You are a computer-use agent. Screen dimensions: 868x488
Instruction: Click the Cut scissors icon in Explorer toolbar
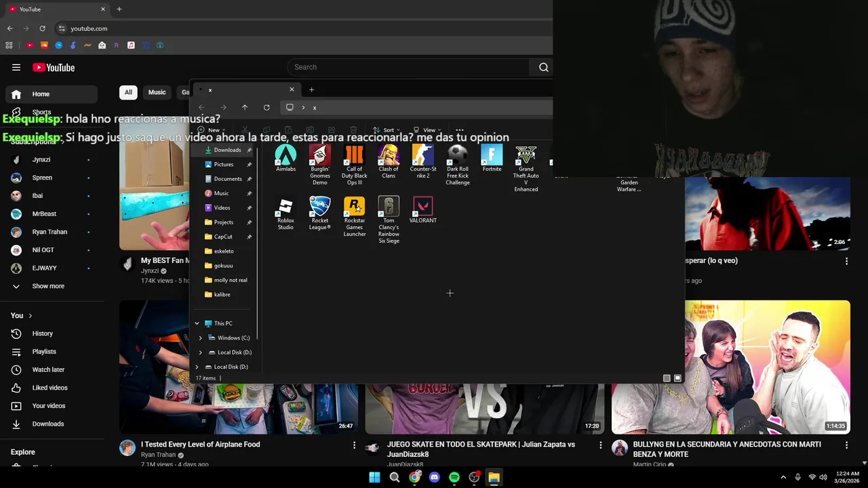point(245,129)
